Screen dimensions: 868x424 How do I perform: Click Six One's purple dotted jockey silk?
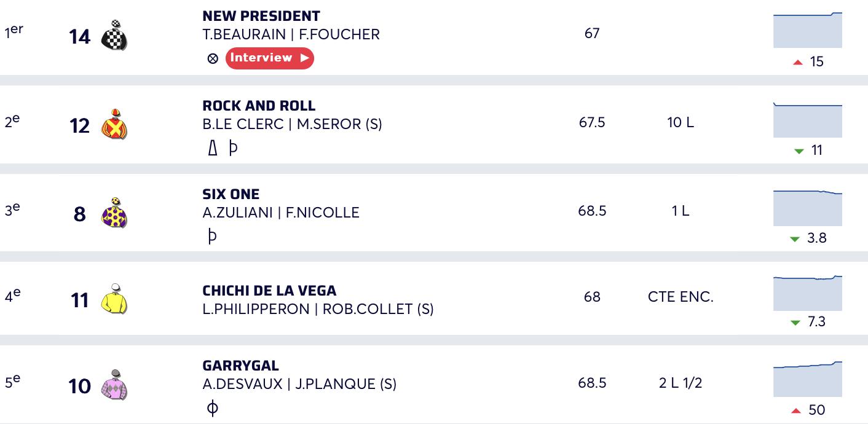114,213
